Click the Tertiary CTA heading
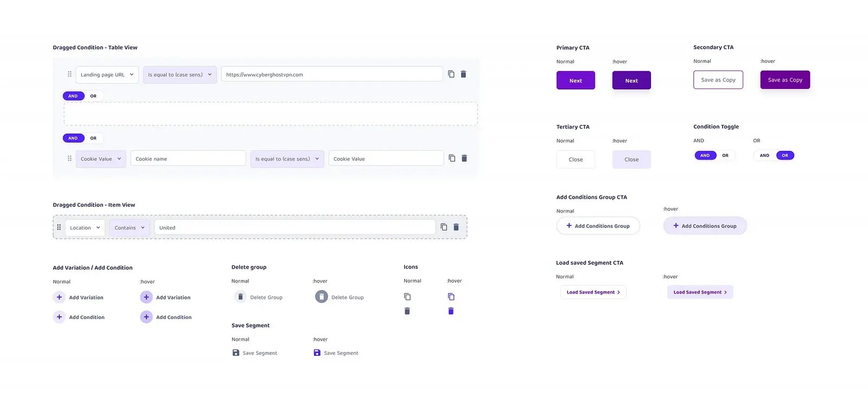The height and width of the screenshot is (401, 868). pos(573,127)
